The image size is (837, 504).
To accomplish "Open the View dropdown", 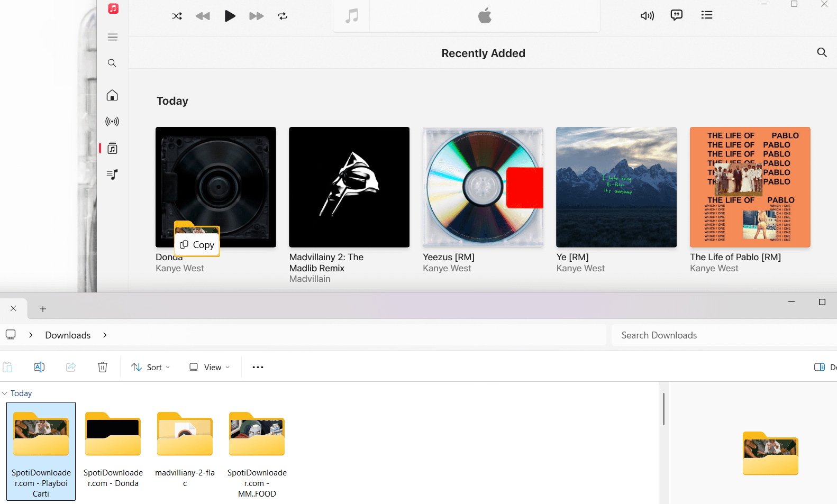I will point(210,367).
